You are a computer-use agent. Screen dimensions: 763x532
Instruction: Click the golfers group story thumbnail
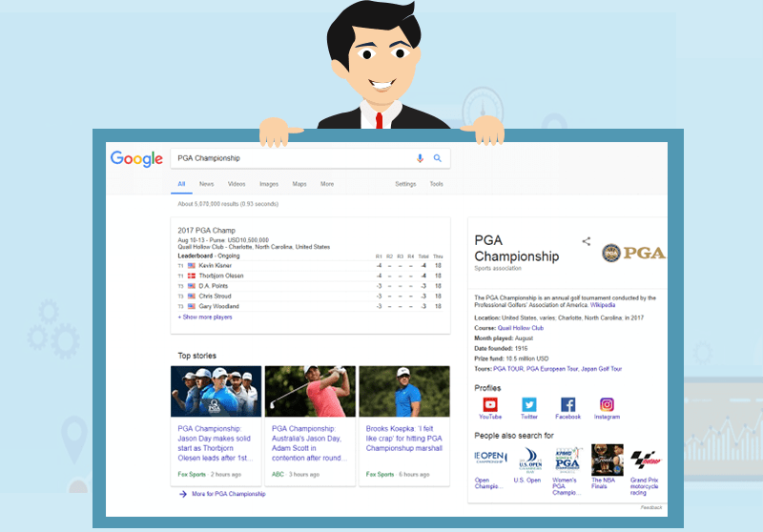pos(217,392)
